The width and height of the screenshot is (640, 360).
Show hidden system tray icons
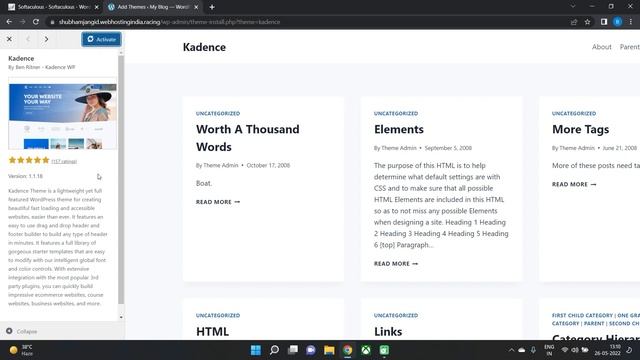pos(511,350)
